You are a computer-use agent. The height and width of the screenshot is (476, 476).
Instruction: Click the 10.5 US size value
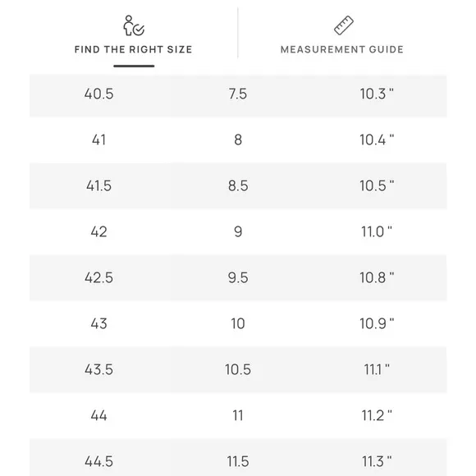pyautogui.click(x=238, y=370)
